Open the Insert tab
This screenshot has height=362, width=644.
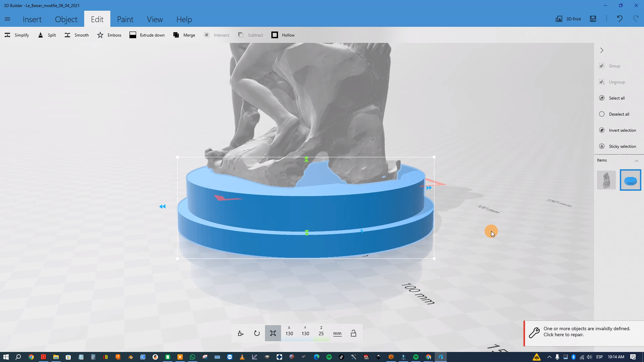[32, 19]
